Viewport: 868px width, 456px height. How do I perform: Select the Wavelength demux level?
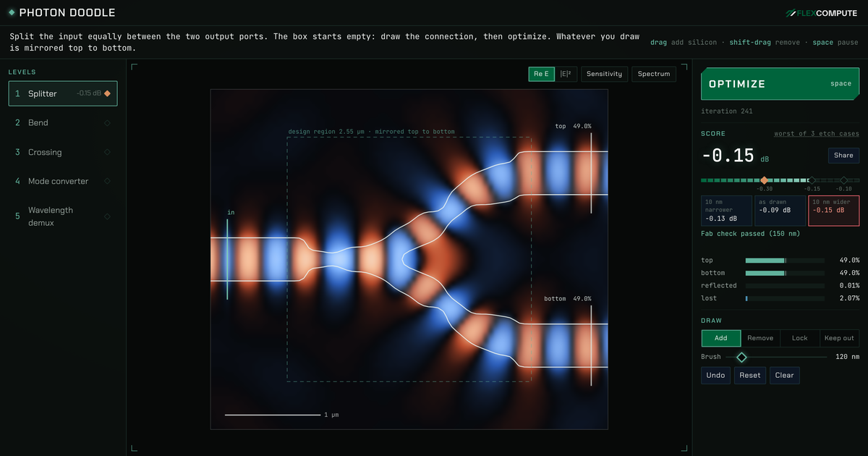point(63,216)
